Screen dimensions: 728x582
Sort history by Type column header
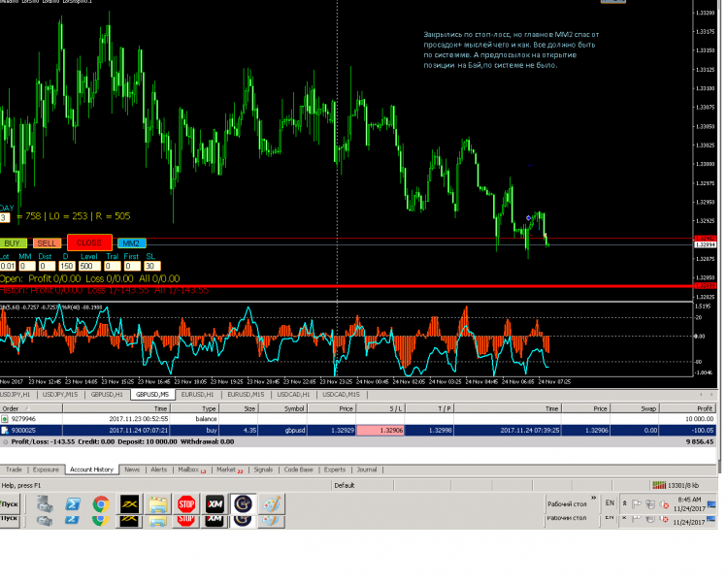click(x=194, y=409)
